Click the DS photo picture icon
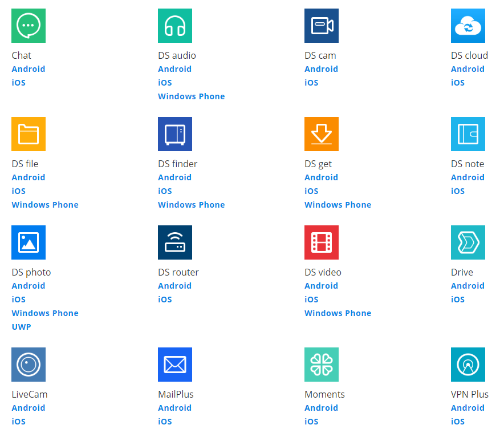 29,242
